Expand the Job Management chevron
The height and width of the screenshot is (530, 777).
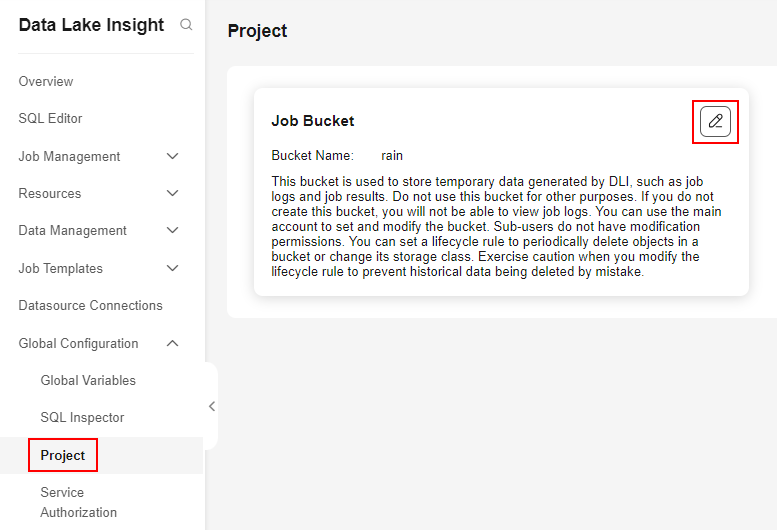point(172,157)
